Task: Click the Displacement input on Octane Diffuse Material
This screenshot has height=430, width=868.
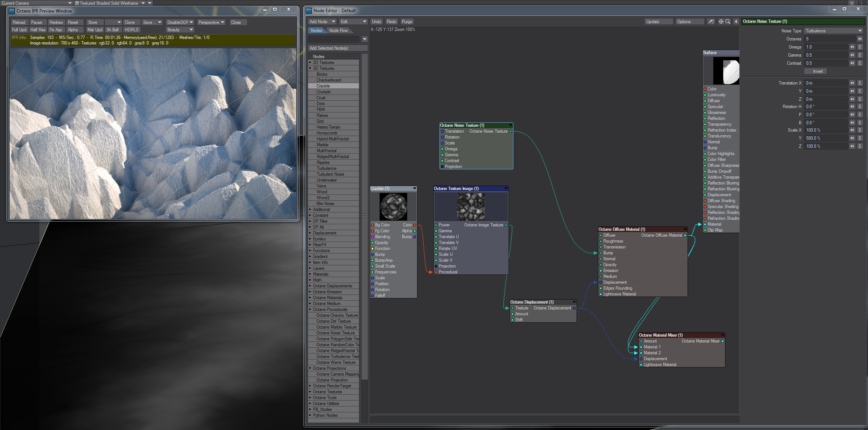Action: (x=600, y=282)
